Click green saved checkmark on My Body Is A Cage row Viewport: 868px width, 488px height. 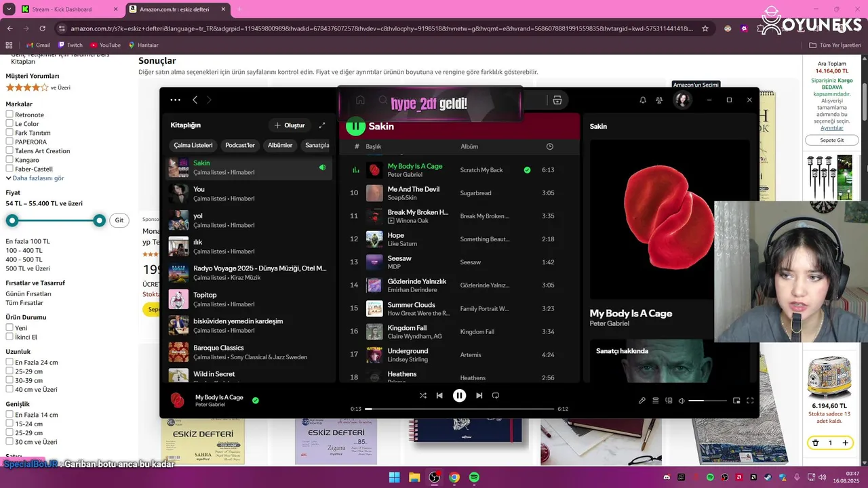(x=527, y=170)
